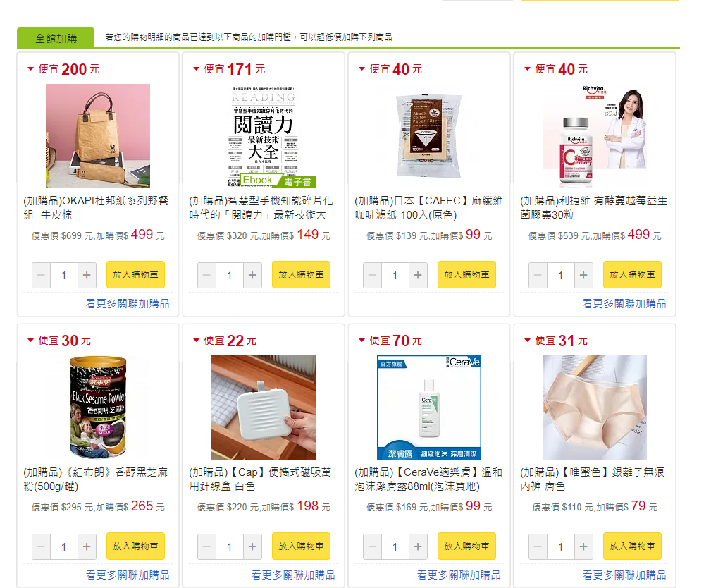View more add-ons under Cap sewing box
The image size is (711, 588).
click(293, 575)
